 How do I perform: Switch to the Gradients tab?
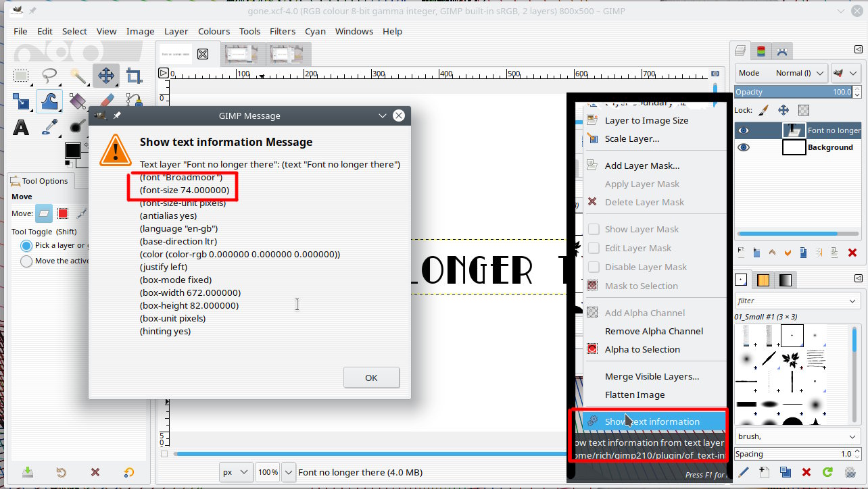click(x=785, y=280)
